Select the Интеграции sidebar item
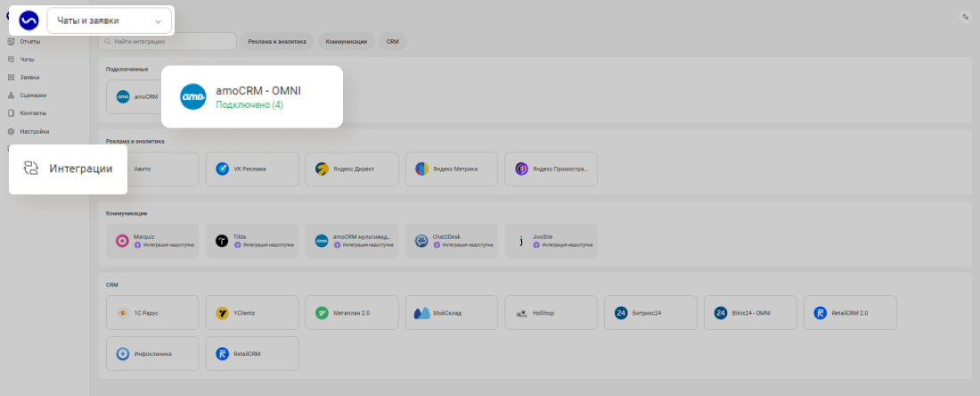 coord(68,169)
